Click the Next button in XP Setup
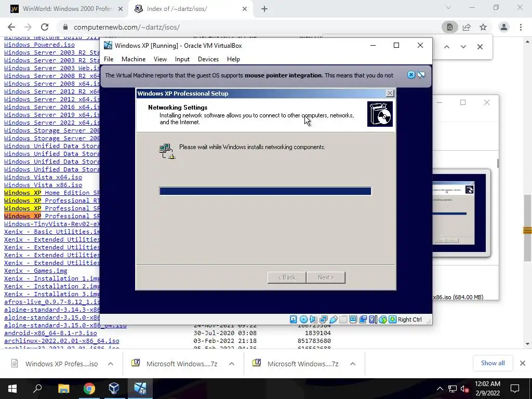Image resolution: width=532 pixels, height=399 pixels. tap(326, 277)
